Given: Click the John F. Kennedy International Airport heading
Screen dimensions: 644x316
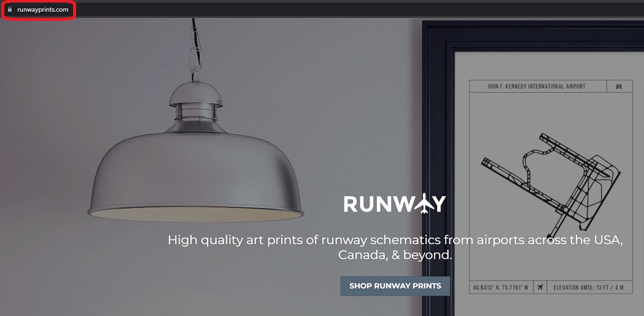Looking at the screenshot, I should pos(536,87).
